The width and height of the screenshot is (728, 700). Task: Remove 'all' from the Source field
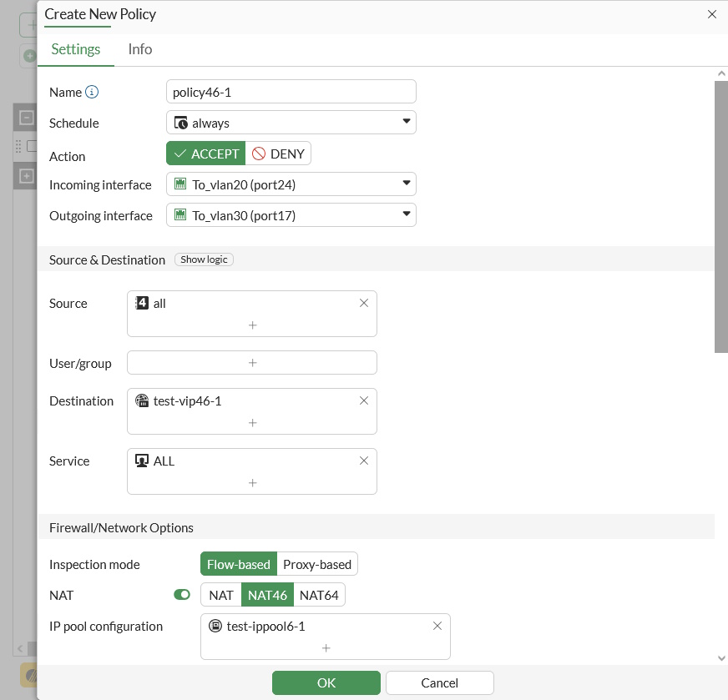pyautogui.click(x=364, y=304)
